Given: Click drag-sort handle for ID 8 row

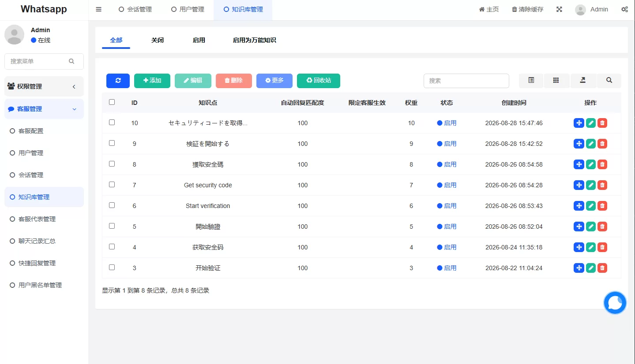Looking at the screenshot, I should click(x=579, y=164).
